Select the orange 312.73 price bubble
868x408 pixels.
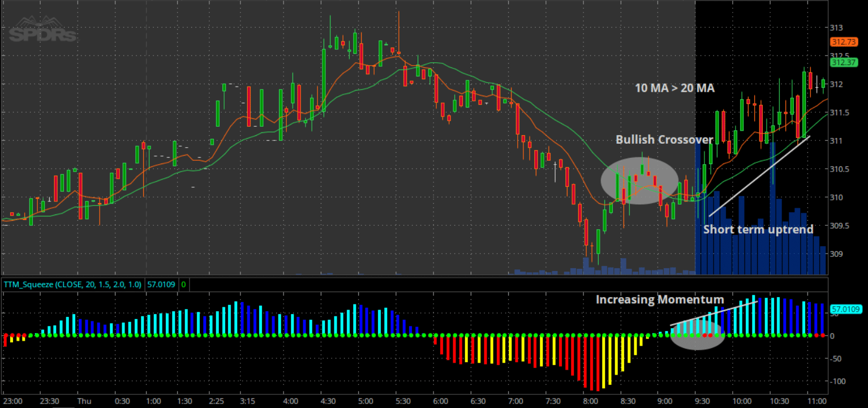click(843, 42)
